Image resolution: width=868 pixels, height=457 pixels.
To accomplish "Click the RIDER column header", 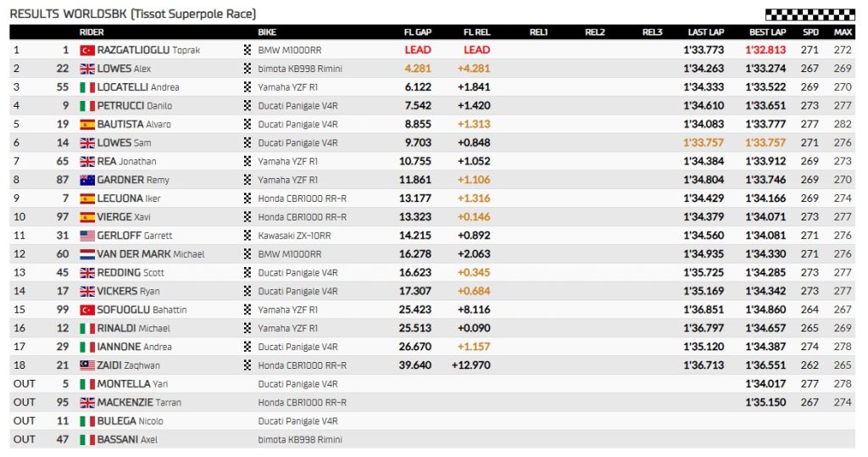I will coord(92,32).
